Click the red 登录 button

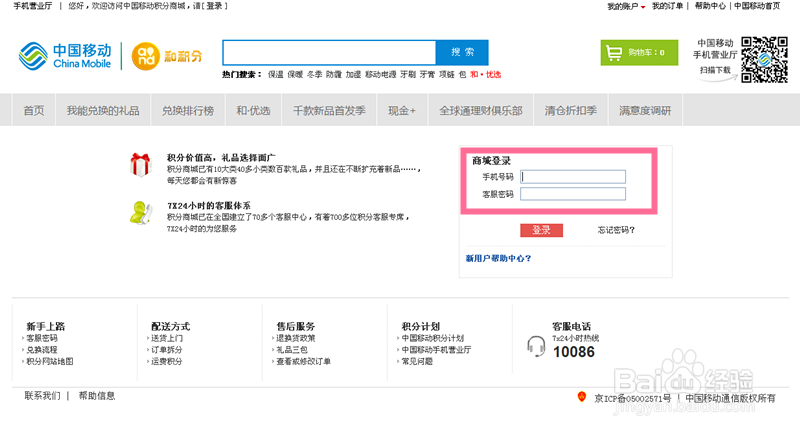[541, 230]
